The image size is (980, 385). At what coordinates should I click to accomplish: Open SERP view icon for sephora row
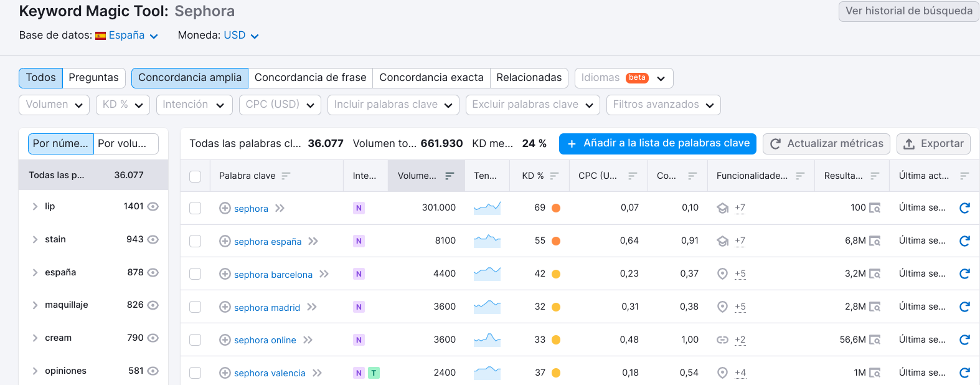coord(875,208)
